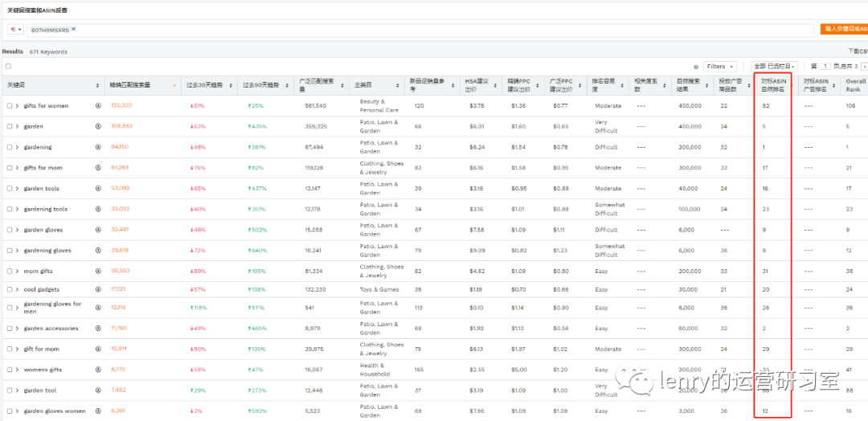
Task: Click sort arrows on 自然搜索结果 column
Action: coord(706,86)
